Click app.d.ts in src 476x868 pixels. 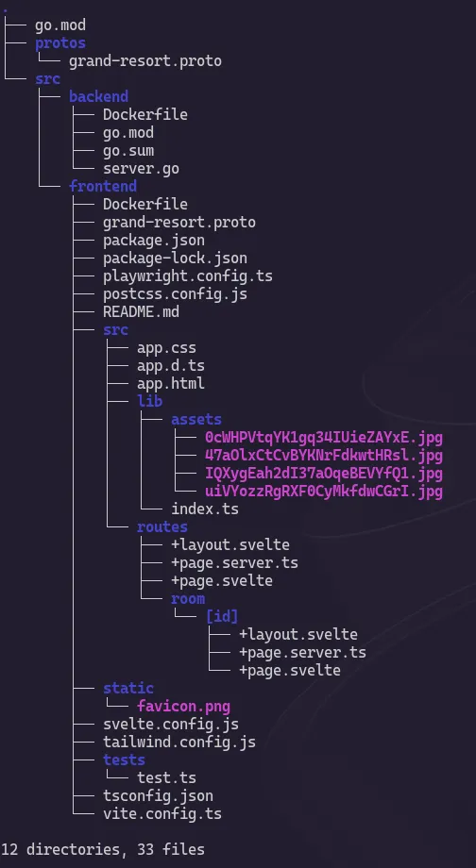click(x=171, y=366)
